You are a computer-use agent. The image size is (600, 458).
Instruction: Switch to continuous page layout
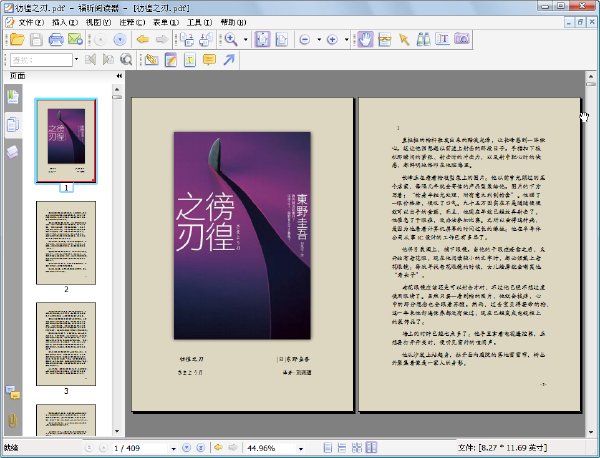(342, 448)
